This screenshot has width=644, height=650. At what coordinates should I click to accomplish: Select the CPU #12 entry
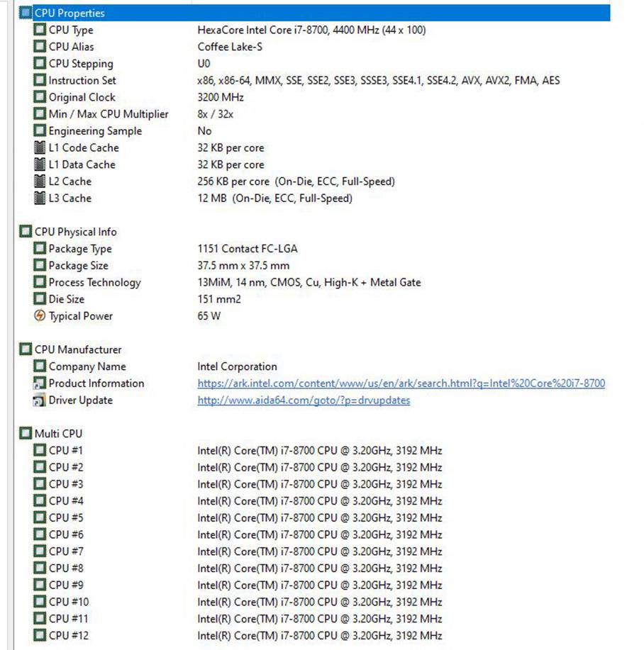[x=69, y=636]
